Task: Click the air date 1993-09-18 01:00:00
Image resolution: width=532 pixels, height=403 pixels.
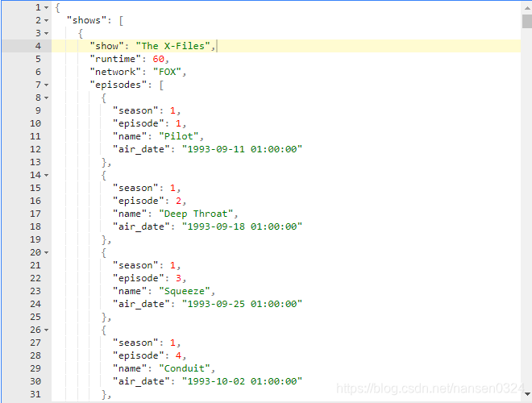Action: click(x=242, y=226)
